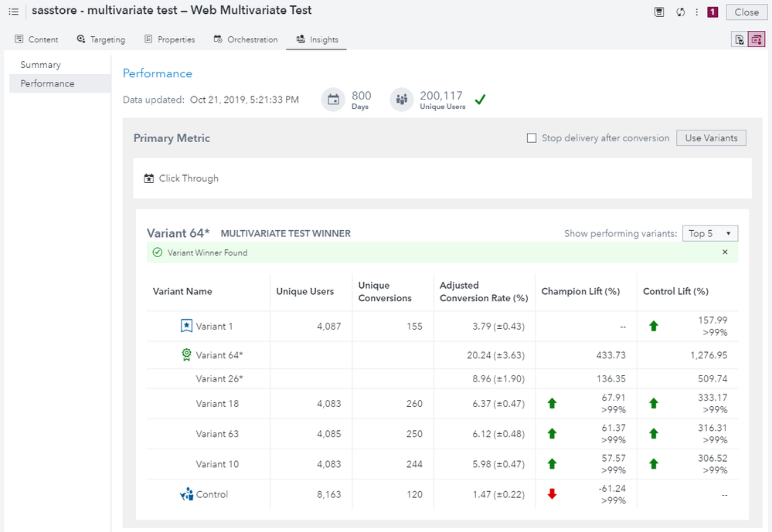
Task: Open the Orchestration tab
Action: (x=246, y=39)
